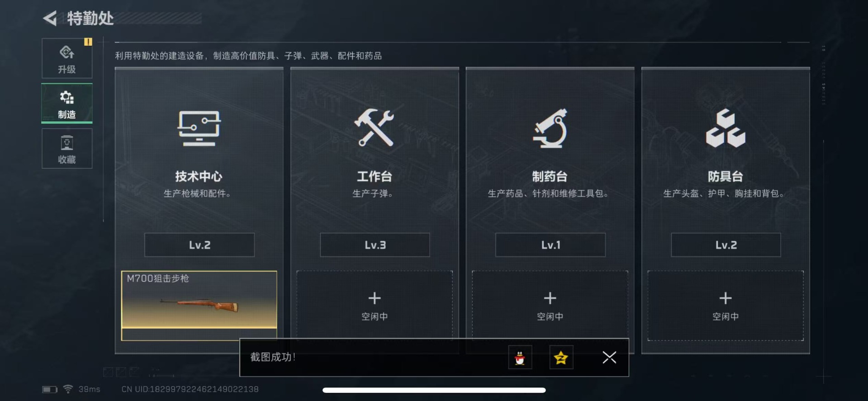Add a production task to 工作台 idle slot
This screenshot has height=401, width=868.
(375, 304)
